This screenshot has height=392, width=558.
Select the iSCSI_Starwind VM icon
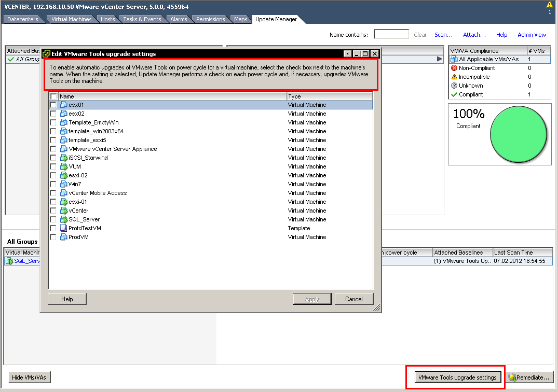coord(63,158)
